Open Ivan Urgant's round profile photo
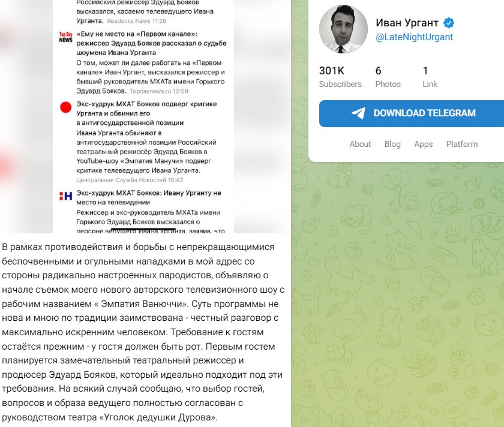The image size is (504, 427). (x=343, y=29)
